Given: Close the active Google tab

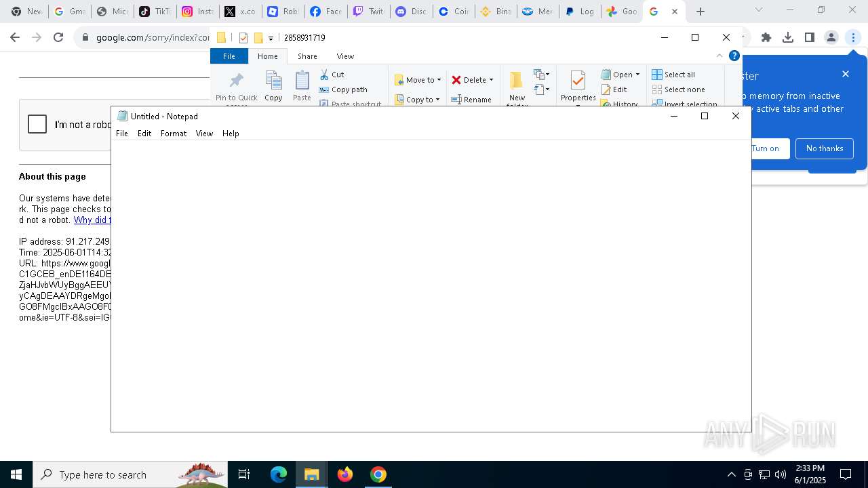Looking at the screenshot, I should [675, 12].
